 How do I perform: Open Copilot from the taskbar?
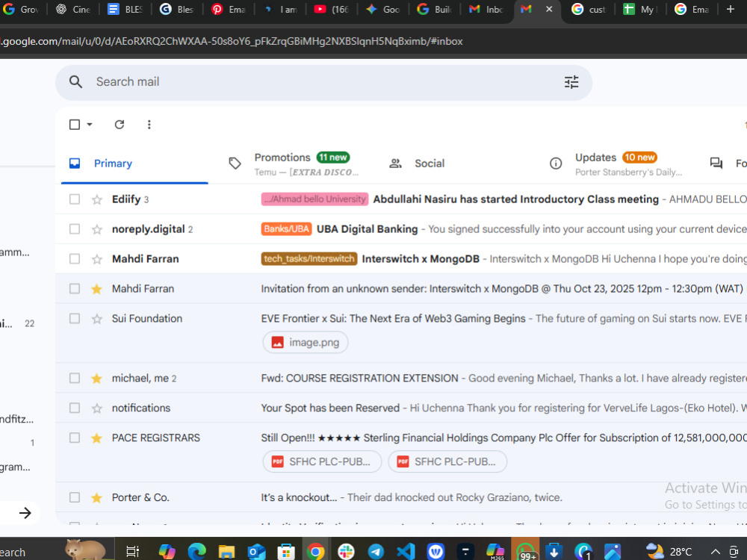(167, 552)
